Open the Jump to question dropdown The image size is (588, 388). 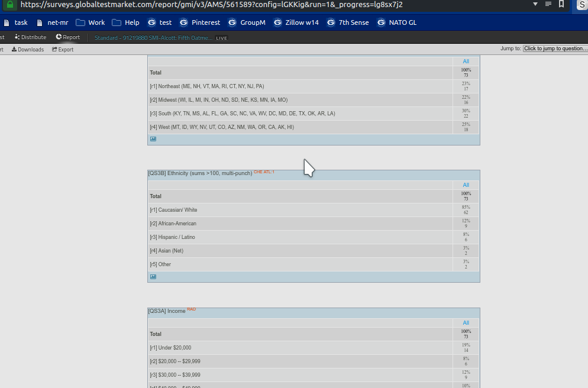[555, 48]
